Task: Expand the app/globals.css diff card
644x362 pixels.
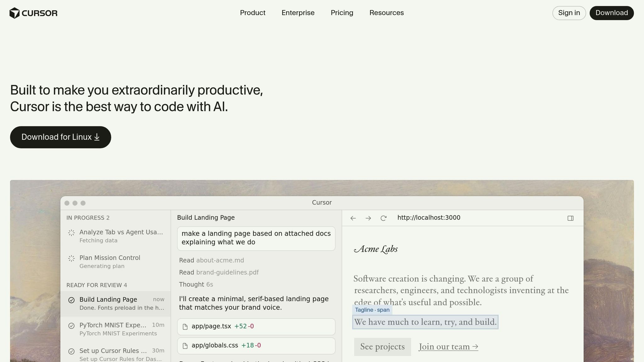Action: click(256, 346)
